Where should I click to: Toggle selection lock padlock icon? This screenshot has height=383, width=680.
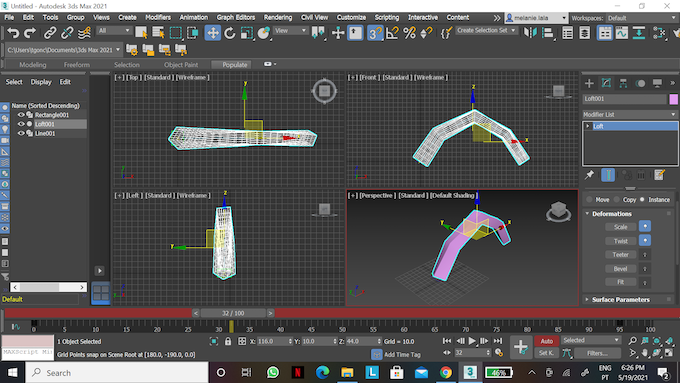228,341
